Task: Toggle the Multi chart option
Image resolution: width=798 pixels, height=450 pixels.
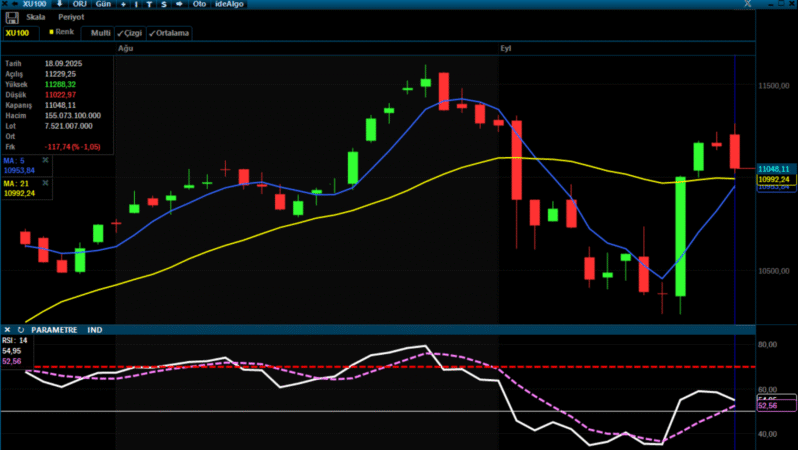Action: pyautogui.click(x=101, y=33)
